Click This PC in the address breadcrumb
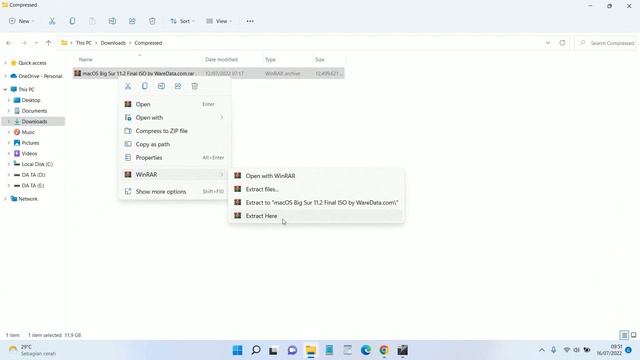 pos(84,43)
